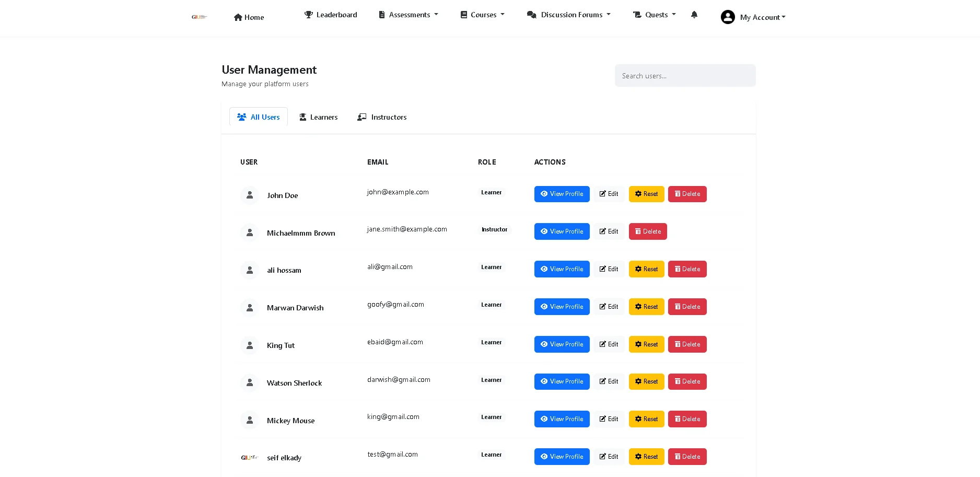Click the notification bell icon
This screenshot has height=477, width=980.
(694, 15)
